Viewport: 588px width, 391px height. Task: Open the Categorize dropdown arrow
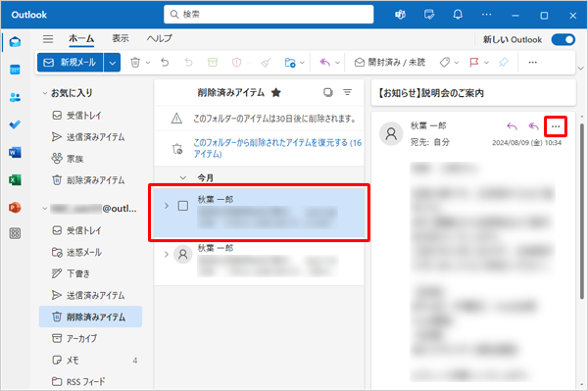point(457,63)
